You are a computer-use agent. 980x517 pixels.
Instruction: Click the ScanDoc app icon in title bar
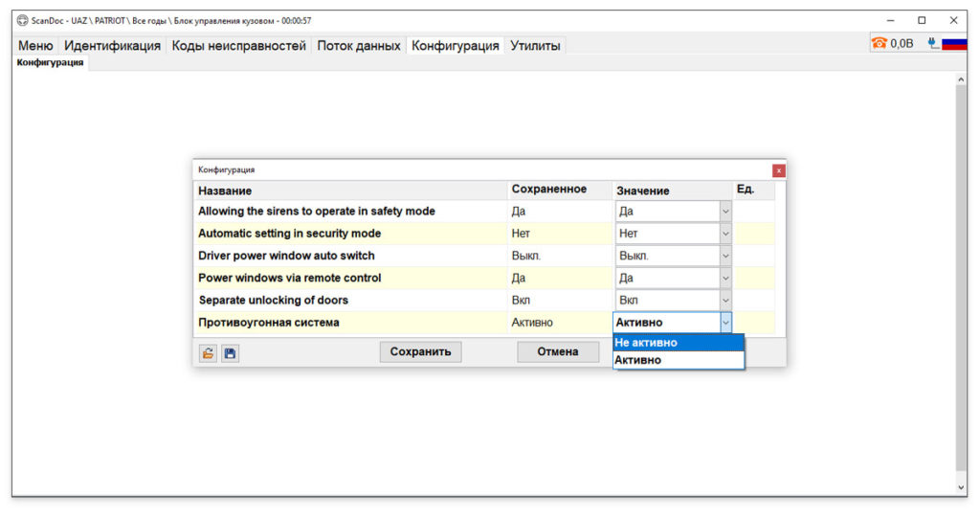(23, 21)
